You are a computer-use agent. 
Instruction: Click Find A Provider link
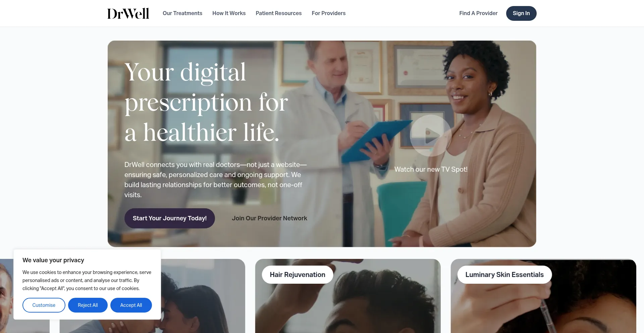click(x=478, y=13)
